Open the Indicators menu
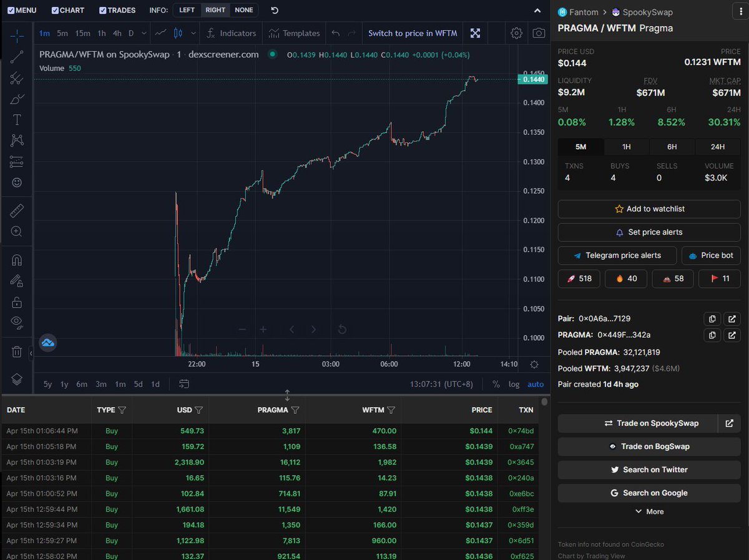 coord(231,33)
